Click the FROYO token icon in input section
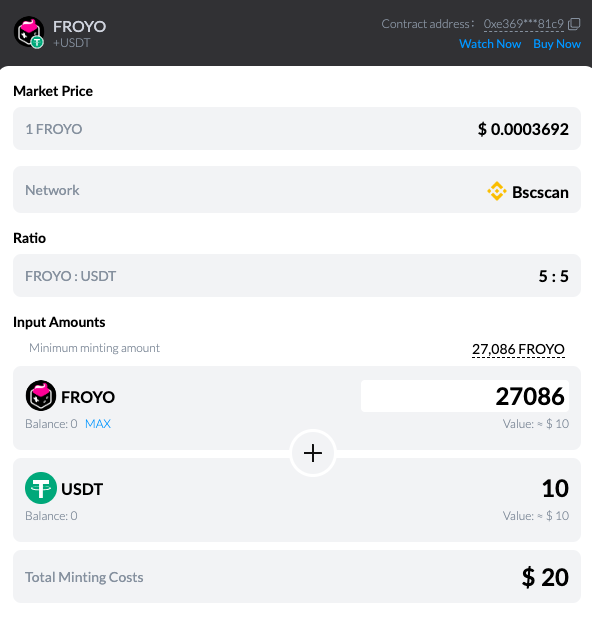The image size is (592, 617). (41, 395)
